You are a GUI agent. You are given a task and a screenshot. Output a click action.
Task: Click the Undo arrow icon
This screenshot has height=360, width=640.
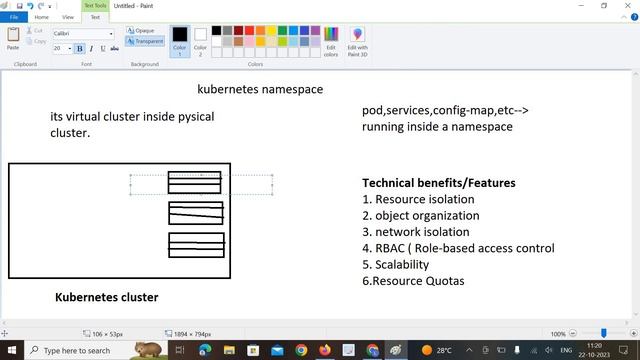pos(30,6)
